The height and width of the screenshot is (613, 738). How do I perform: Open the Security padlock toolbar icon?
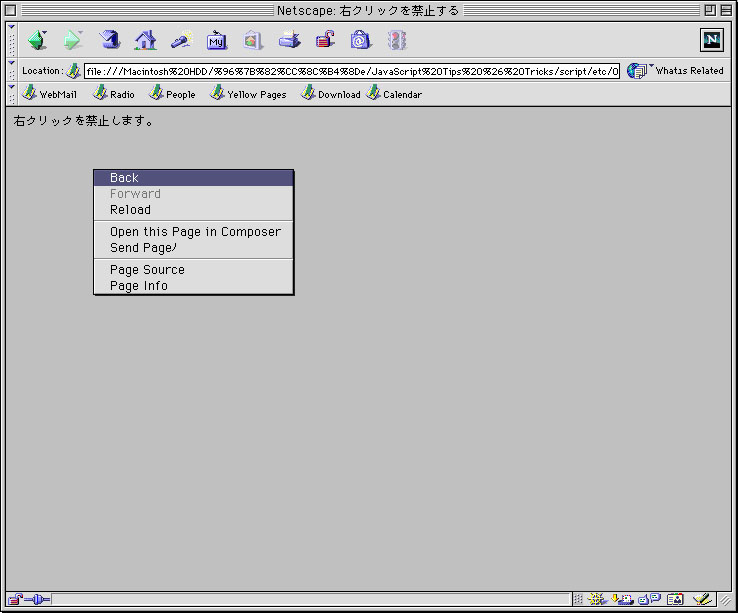325,40
